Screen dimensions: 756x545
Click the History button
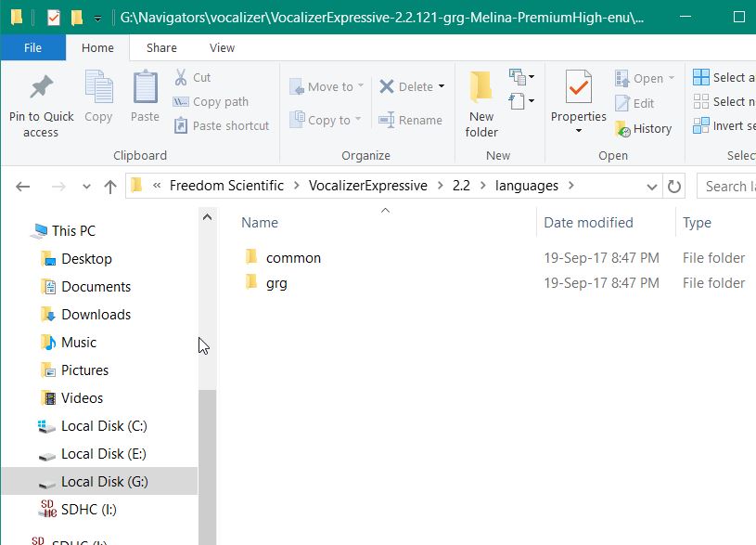click(643, 129)
